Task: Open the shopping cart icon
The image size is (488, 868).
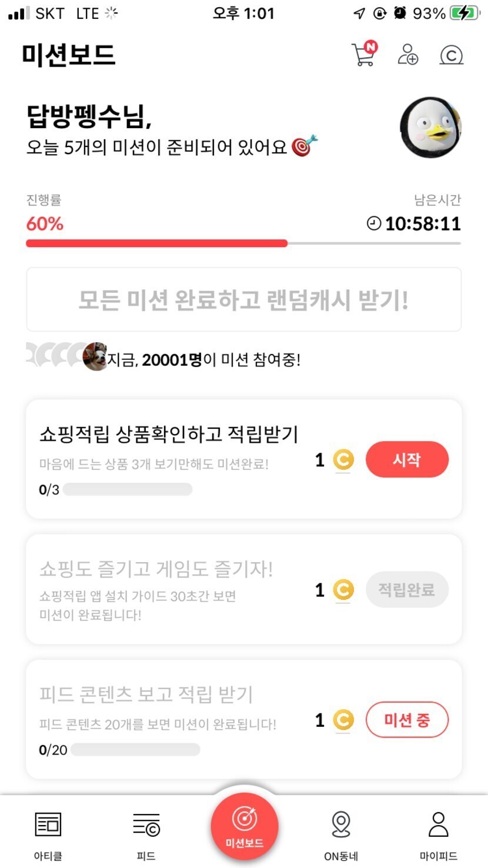Action: coord(363,55)
